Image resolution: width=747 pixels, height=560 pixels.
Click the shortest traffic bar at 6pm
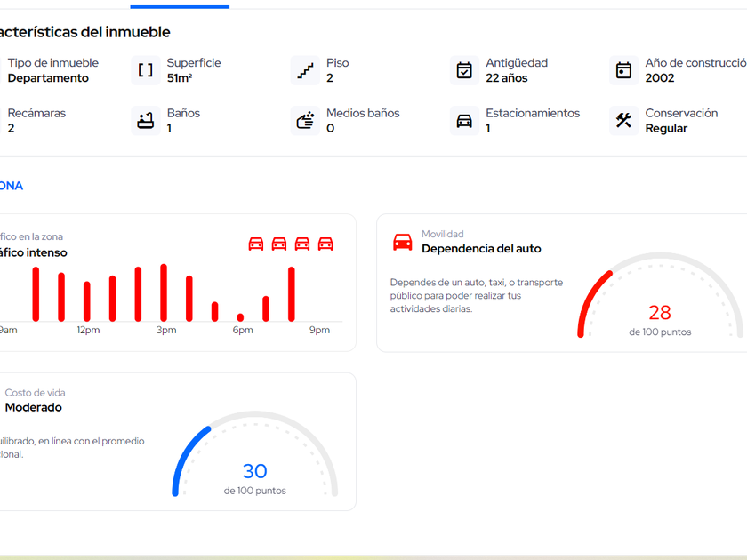(x=240, y=317)
